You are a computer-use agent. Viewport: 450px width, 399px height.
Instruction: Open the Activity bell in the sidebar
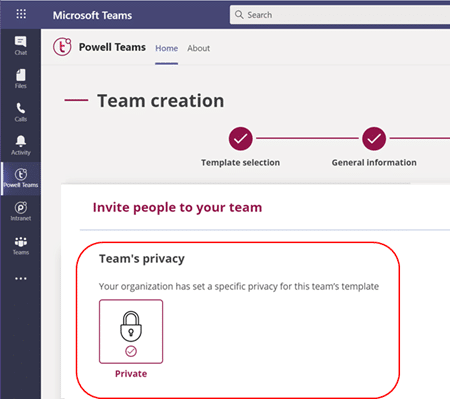pos(21,145)
